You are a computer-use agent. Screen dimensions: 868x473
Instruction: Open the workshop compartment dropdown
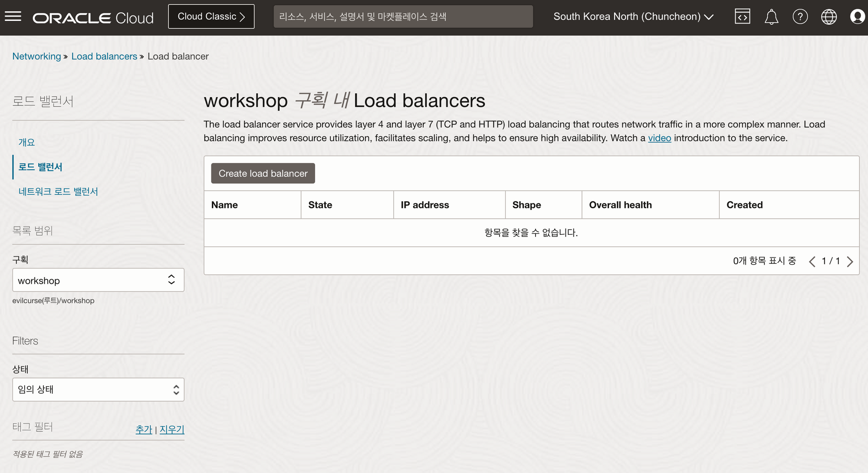pos(98,280)
